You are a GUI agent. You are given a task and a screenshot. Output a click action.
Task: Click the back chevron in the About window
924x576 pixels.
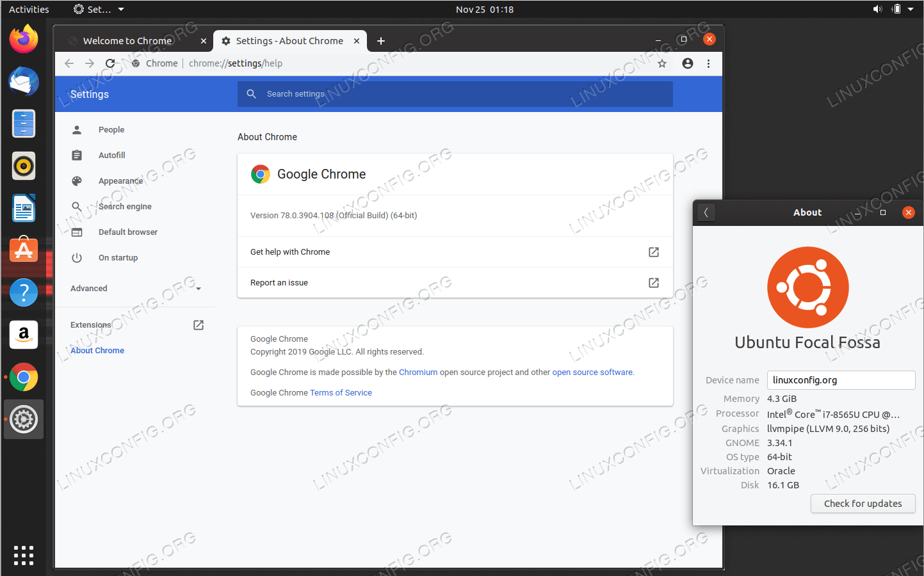click(x=706, y=212)
